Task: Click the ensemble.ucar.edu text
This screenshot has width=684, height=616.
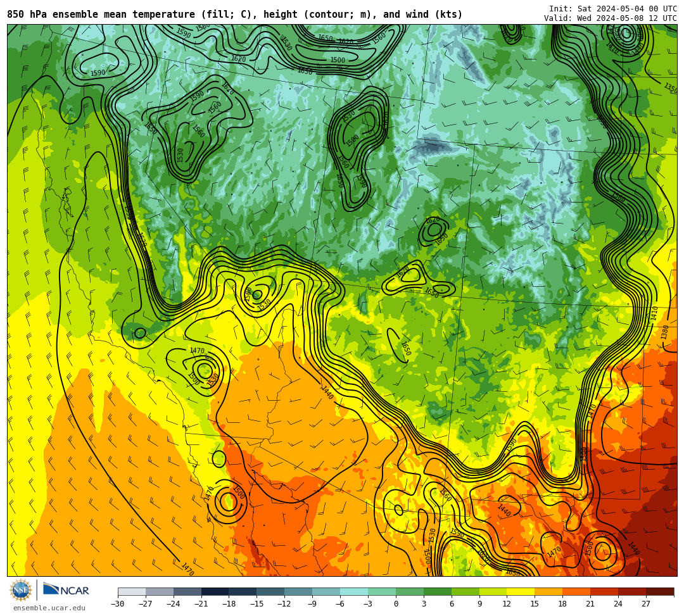Action: coord(49,608)
